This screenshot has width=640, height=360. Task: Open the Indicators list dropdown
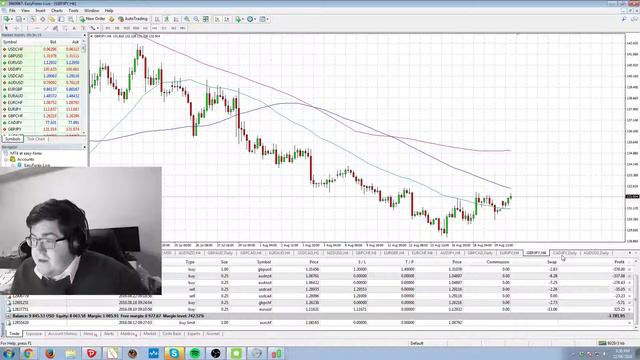(240, 19)
